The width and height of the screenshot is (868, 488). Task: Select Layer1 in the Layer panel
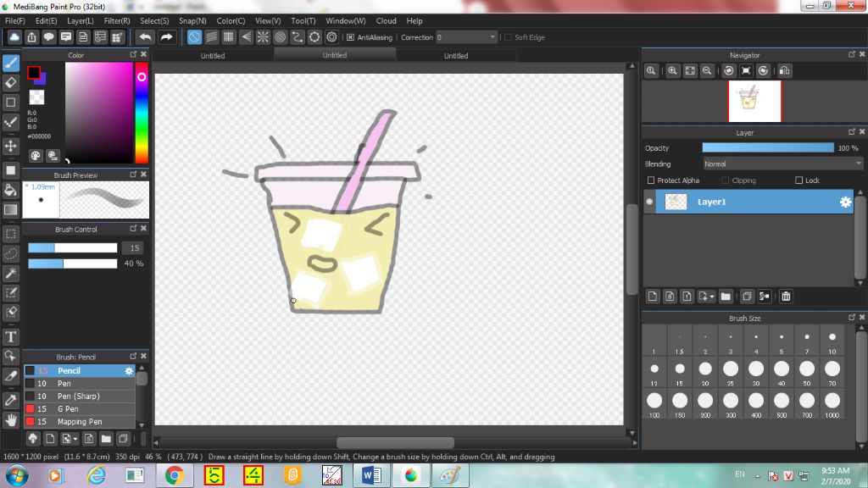[754, 202]
